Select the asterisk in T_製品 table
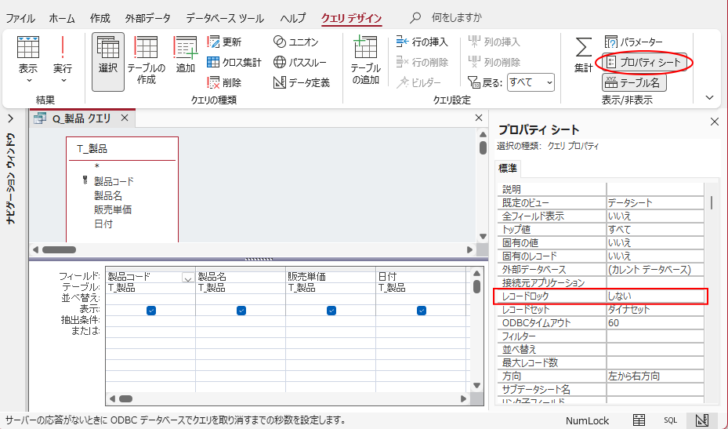Viewport: 728px width, 429px height. click(x=97, y=166)
